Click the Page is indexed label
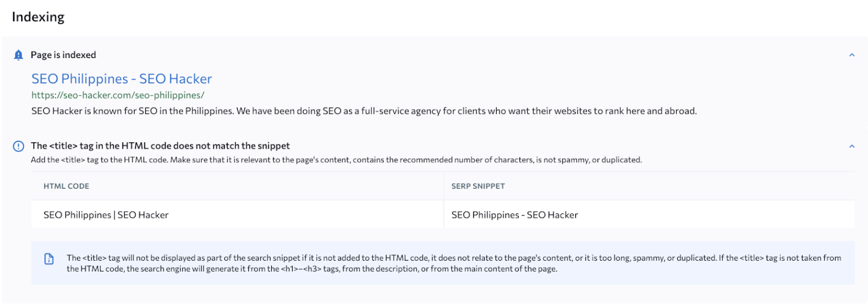 [63, 55]
